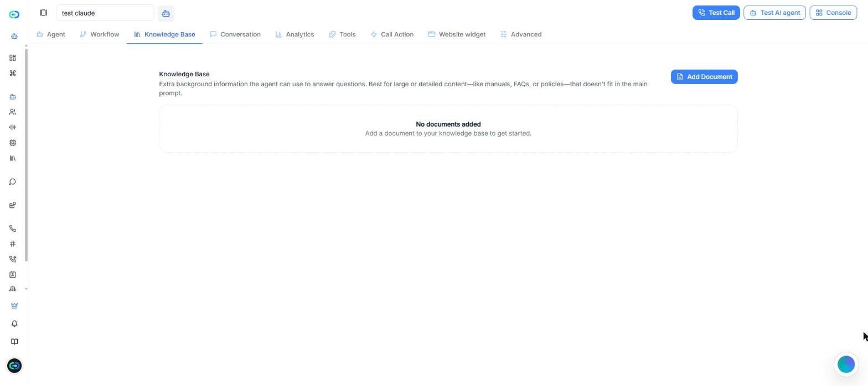Open the Conversation tab

(x=235, y=34)
